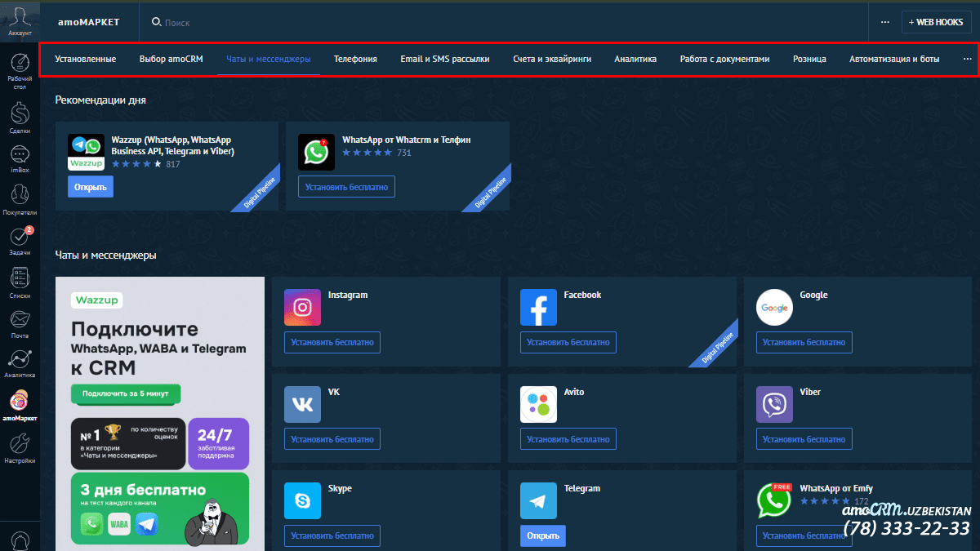Click the "WhatsApp от Whatcrm и Телфин" title
The image size is (980, 551).
pyautogui.click(x=407, y=140)
